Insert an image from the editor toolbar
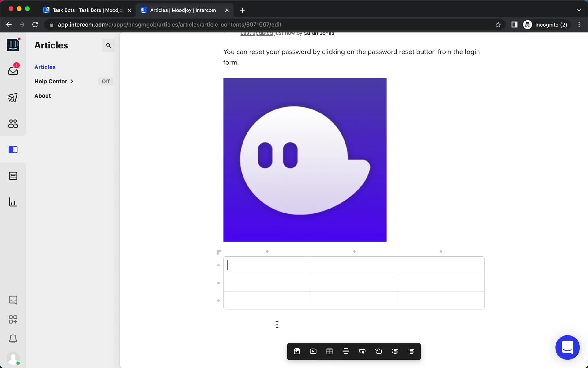Screen dimensions: 588x368 297,351
